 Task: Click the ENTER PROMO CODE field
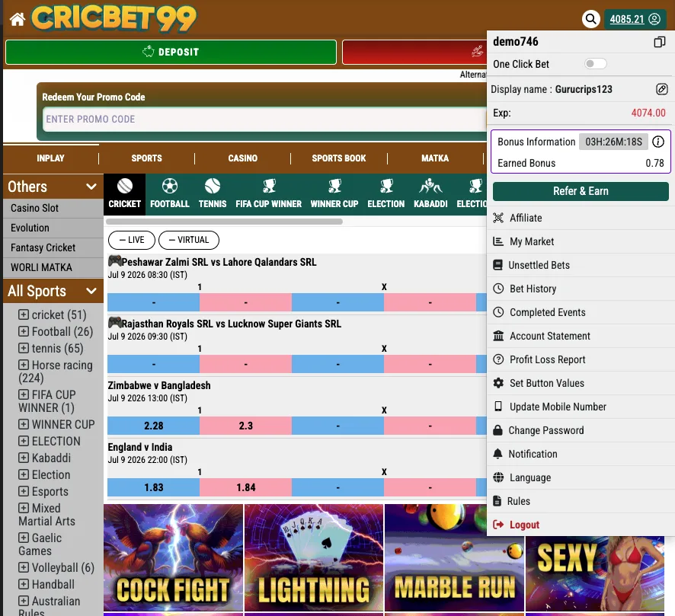coord(264,119)
